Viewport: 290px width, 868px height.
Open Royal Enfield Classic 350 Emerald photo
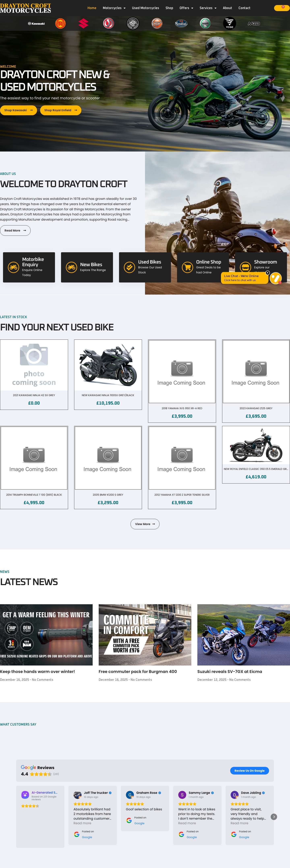click(x=256, y=445)
